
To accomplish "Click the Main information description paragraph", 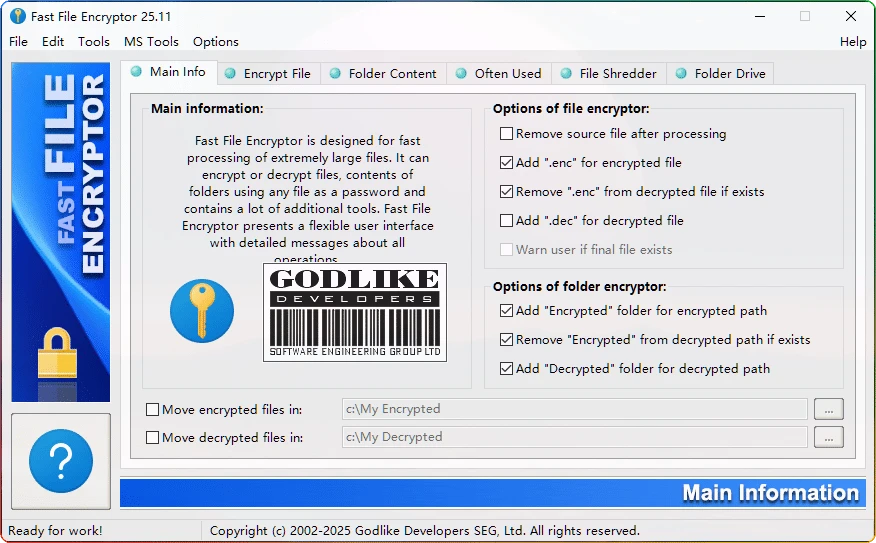I will [307, 199].
